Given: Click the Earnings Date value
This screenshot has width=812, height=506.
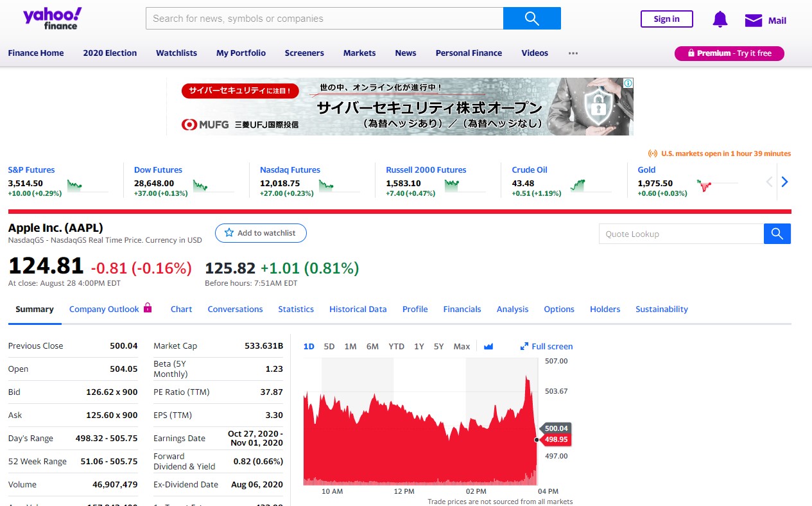Looking at the screenshot, I should (x=255, y=438).
